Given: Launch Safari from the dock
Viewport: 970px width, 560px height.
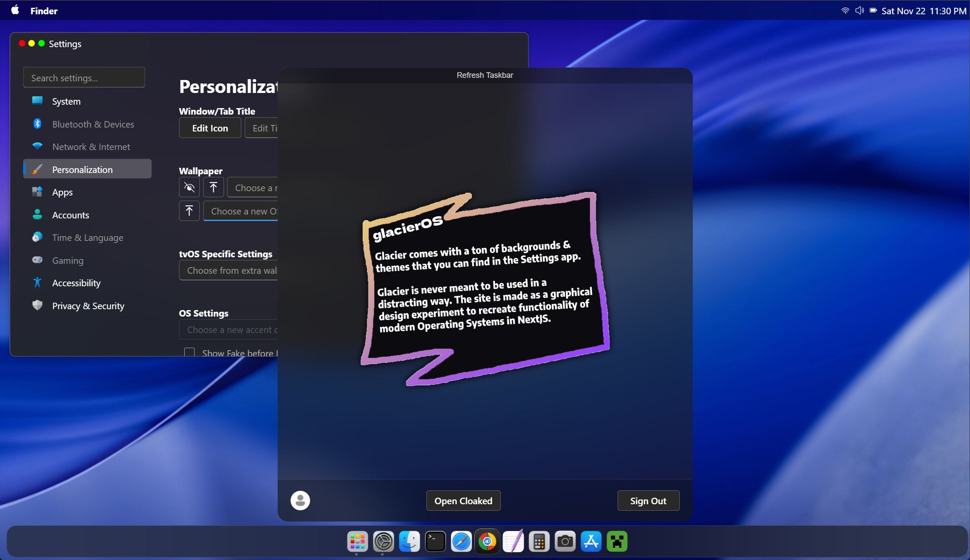Looking at the screenshot, I should tap(461, 541).
